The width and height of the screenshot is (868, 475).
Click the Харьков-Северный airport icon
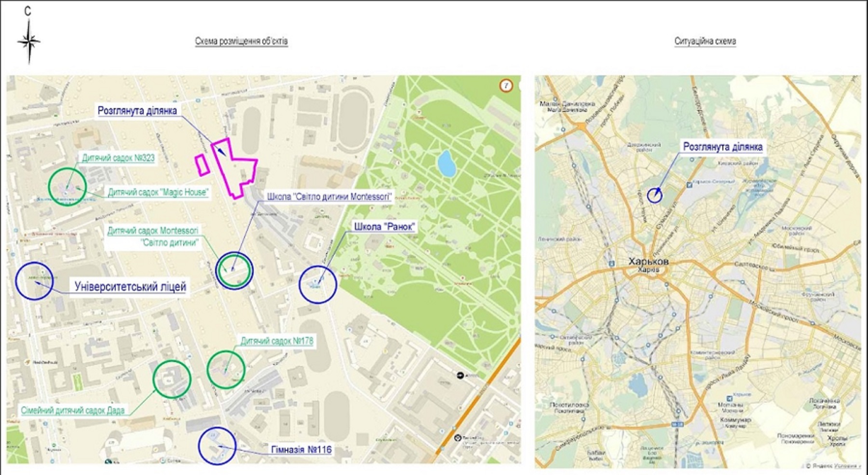coord(689,184)
